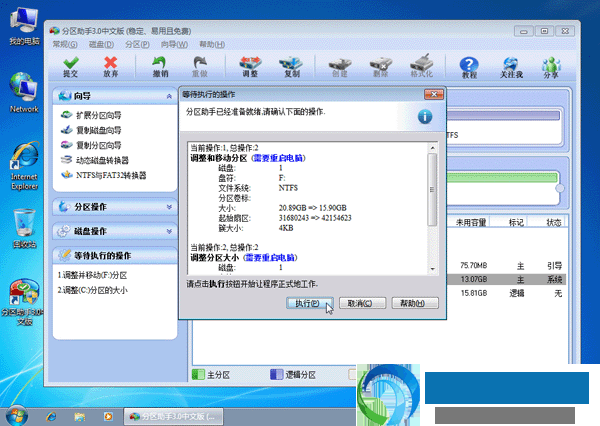Select pending item 1.调整并移动(F:)分区
Image resolution: width=600 pixels, height=426 pixels.
pyautogui.click(x=92, y=275)
